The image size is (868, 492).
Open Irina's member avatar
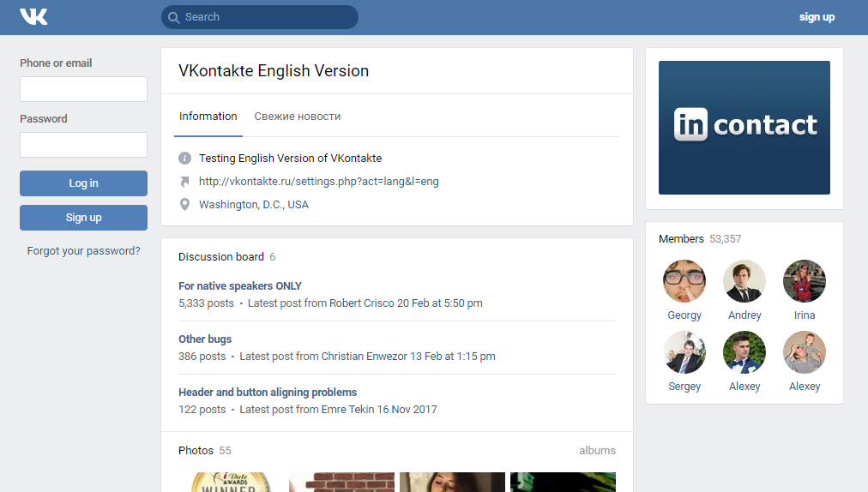805,281
